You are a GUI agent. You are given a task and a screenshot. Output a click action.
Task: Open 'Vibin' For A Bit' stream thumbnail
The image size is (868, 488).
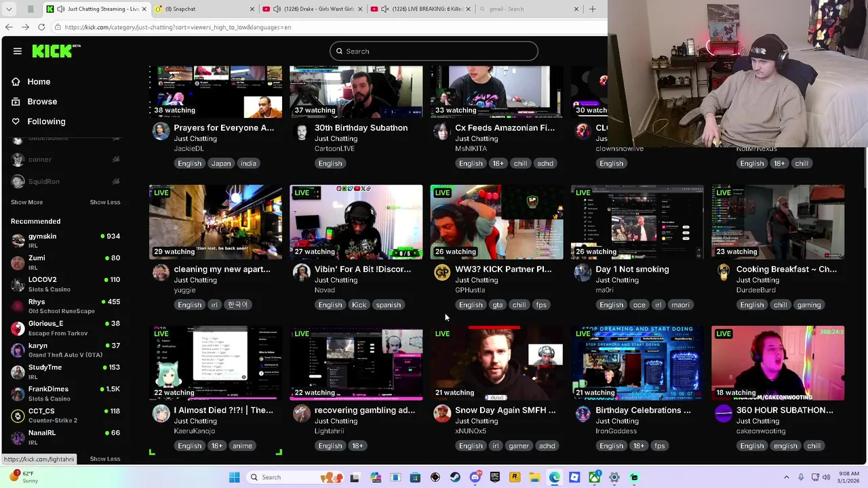pyautogui.click(x=356, y=222)
